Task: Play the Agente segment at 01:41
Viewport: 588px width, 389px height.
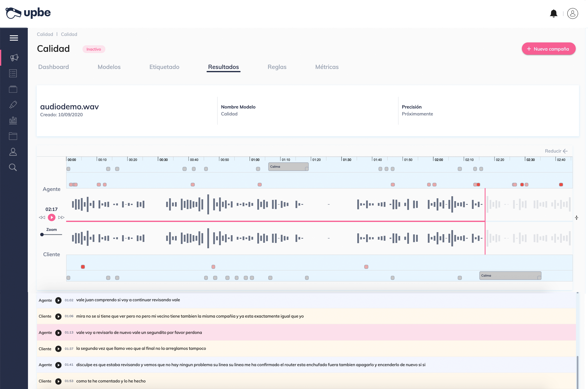Action: coord(58,365)
